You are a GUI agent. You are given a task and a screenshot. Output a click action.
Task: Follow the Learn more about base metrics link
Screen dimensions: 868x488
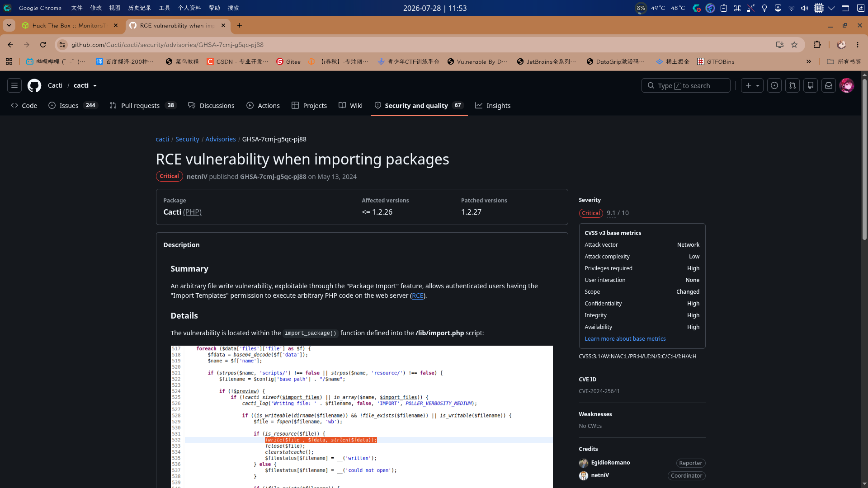click(625, 338)
